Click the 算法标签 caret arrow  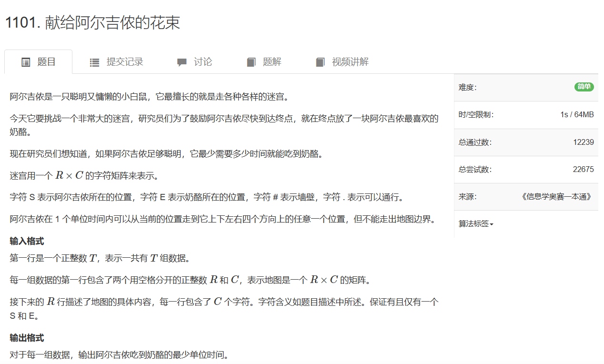pos(490,224)
